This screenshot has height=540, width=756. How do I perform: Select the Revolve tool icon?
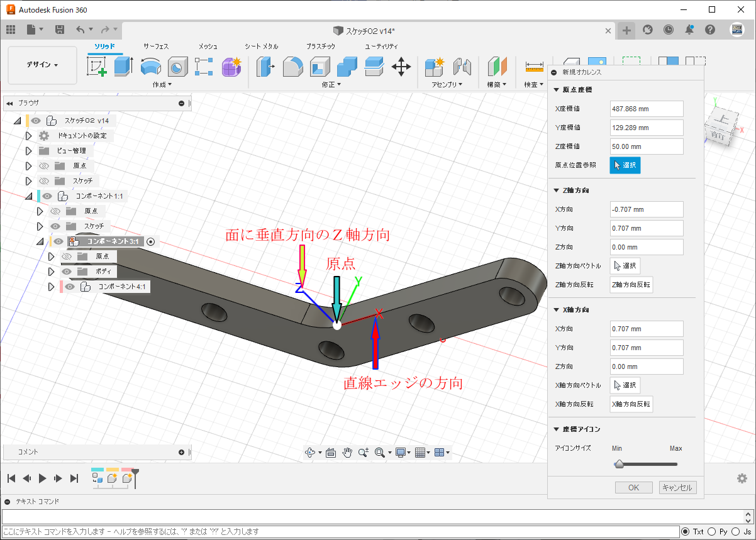151,66
